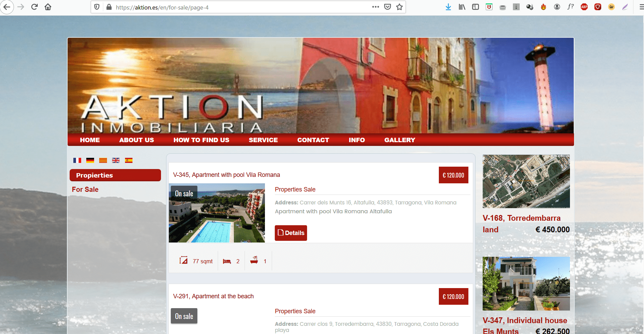Click the Details button for V-345
Screen dimensions: 644x334
[291, 233]
